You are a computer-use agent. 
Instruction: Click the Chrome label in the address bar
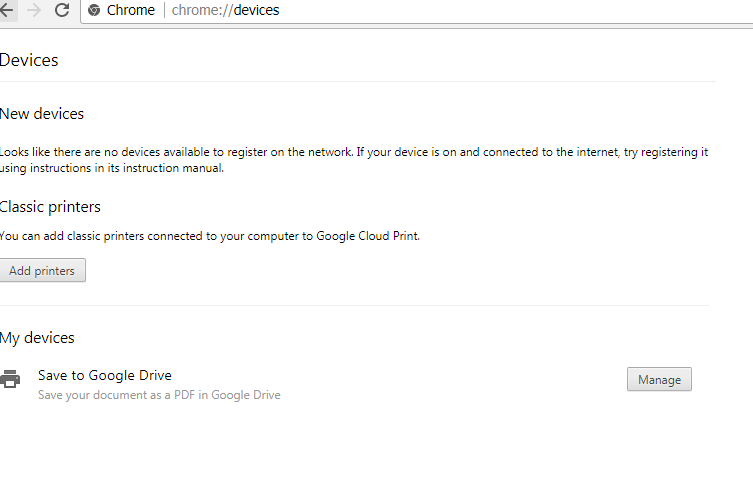131,10
